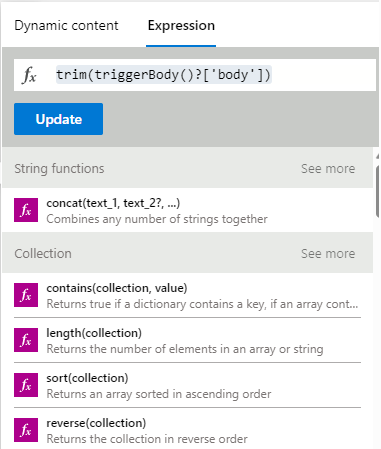Expand Collection functions with See more
The image size is (381, 449).
(x=328, y=254)
